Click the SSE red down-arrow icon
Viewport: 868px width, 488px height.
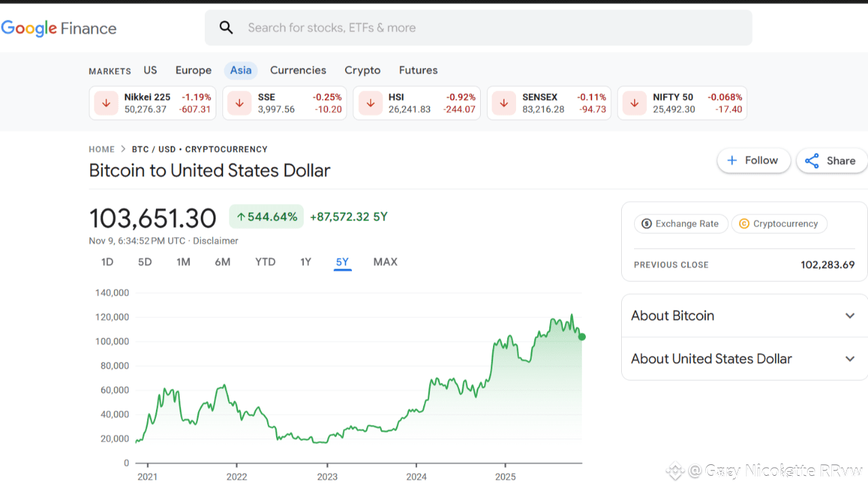click(239, 103)
